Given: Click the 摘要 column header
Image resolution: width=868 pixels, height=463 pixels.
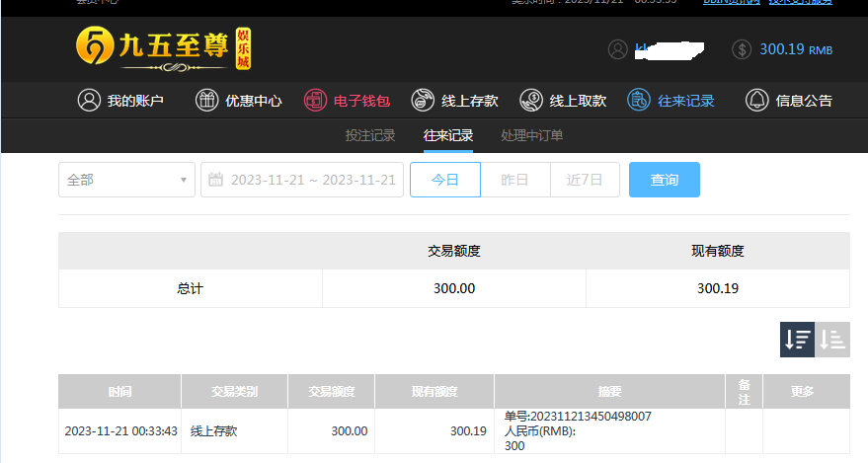Looking at the screenshot, I should tap(609, 391).
